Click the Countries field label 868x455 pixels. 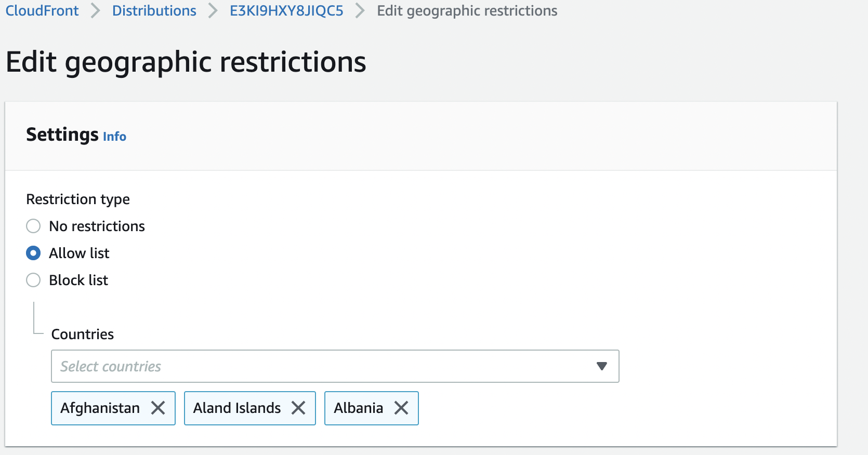(83, 334)
